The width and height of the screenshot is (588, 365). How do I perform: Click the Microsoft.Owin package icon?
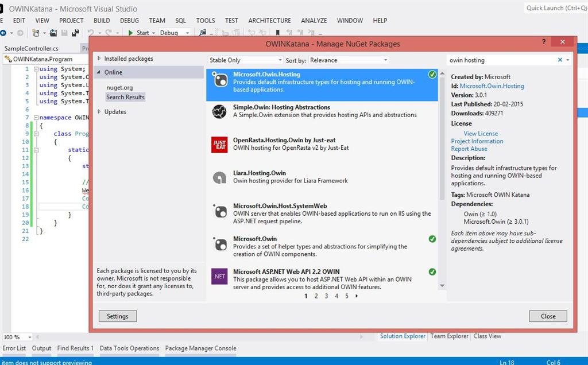220,244
